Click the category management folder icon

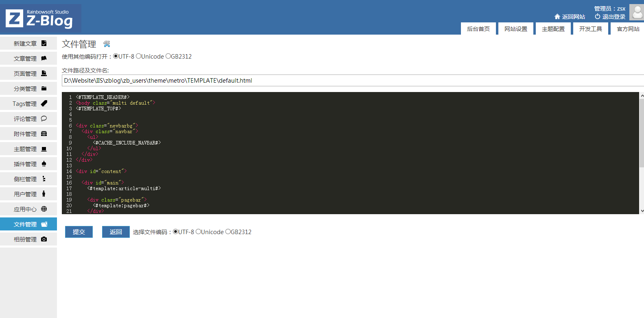coord(44,88)
